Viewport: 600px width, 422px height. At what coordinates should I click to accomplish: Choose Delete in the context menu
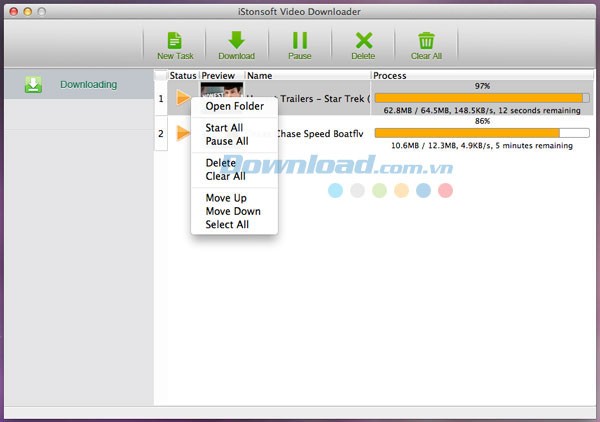220,163
